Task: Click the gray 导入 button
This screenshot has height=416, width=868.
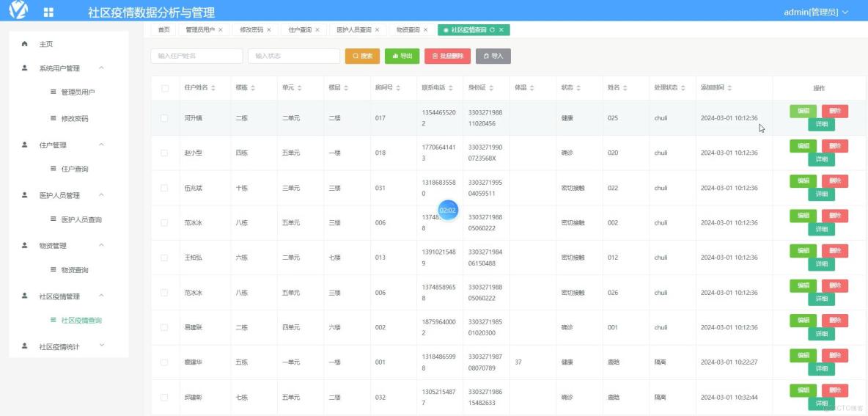Action: coord(493,56)
